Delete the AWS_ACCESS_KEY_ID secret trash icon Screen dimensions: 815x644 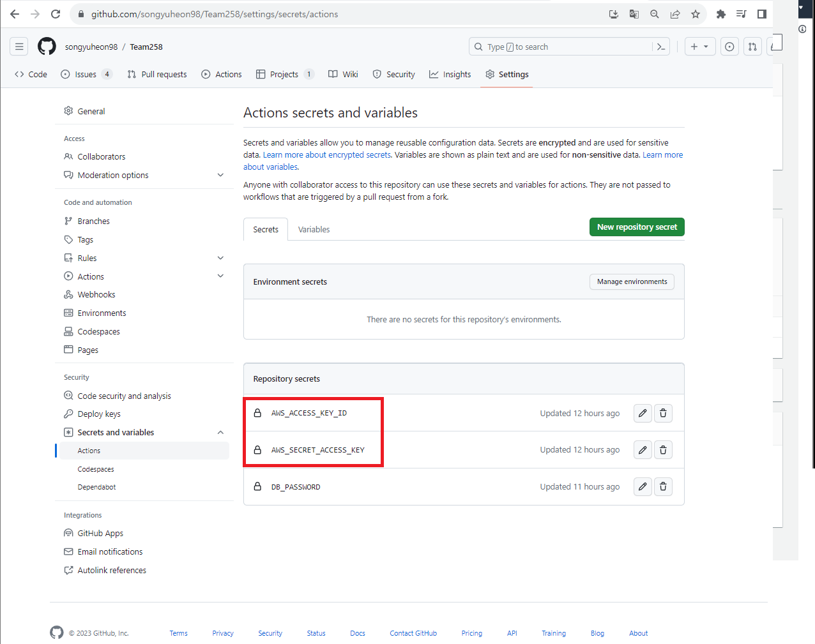663,413
